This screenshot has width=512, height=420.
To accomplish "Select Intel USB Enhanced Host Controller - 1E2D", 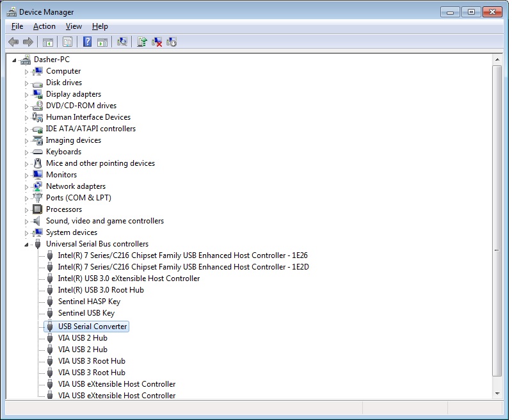I will click(x=183, y=267).
